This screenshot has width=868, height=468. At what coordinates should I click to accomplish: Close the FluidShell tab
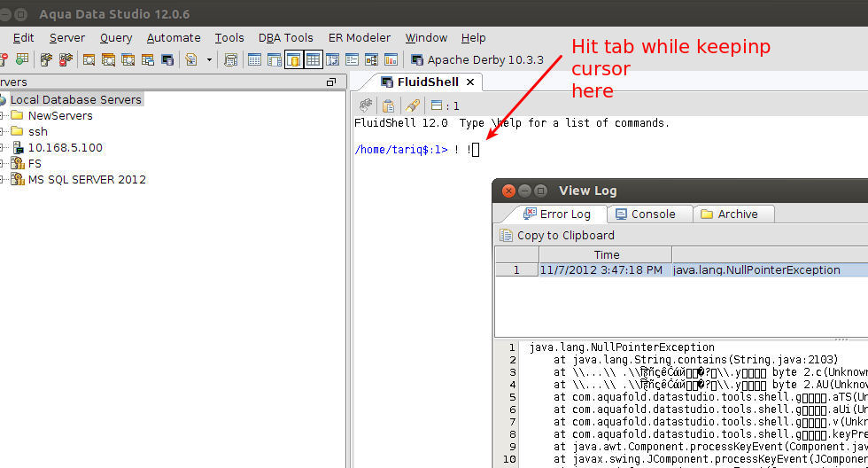click(470, 82)
